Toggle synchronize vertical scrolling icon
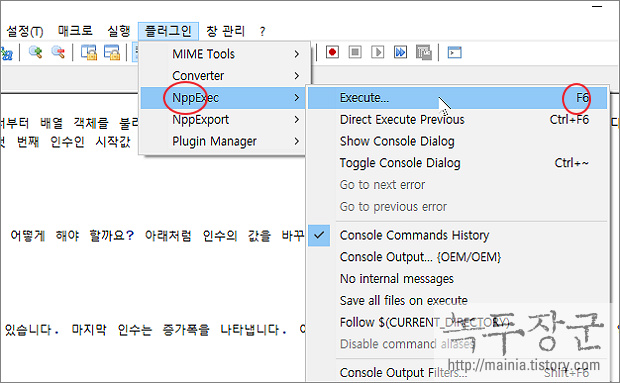This screenshot has height=383, width=620. [89, 52]
